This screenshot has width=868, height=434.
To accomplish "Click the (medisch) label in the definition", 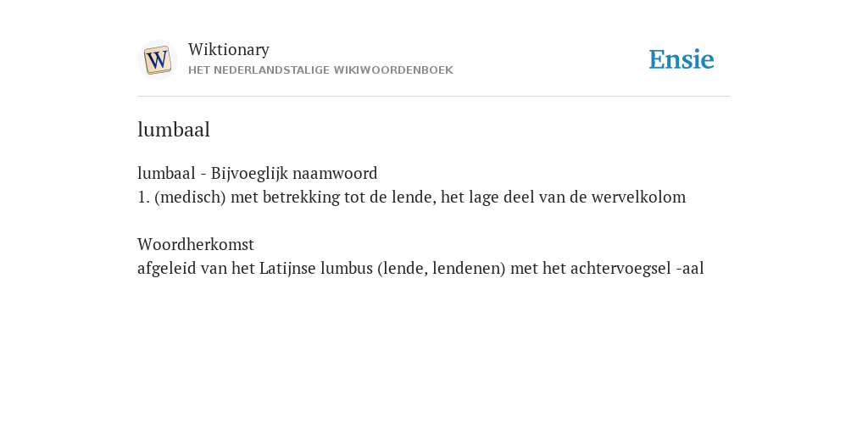I will pyautogui.click(x=190, y=197).
